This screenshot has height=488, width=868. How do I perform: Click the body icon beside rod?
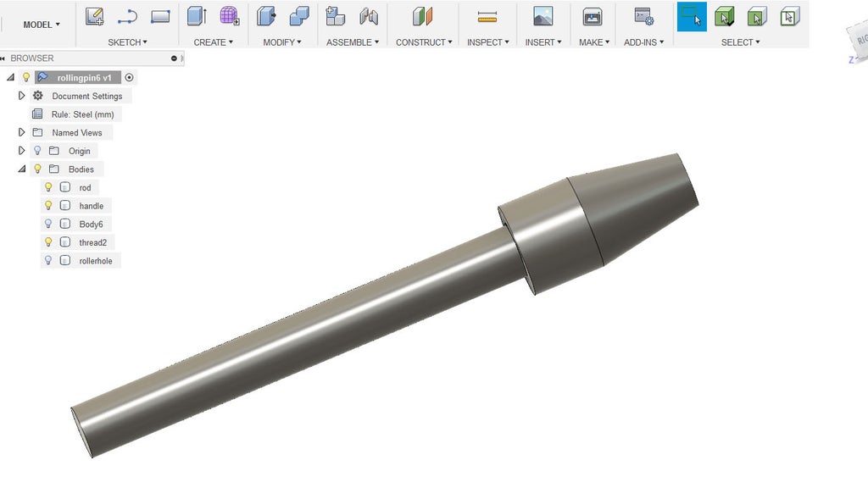64,187
